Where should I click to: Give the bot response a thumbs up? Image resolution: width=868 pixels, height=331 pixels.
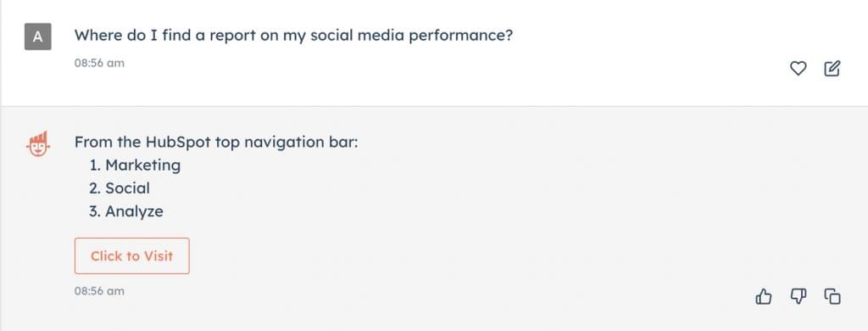click(x=764, y=296)
